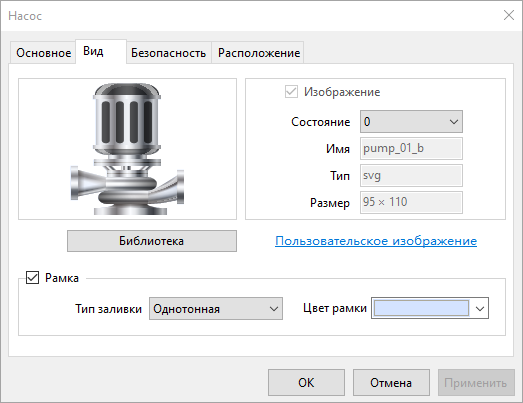The height and width of the screenshot is (403, 523).
Task: Toggle the Изображение checkbox
Action: pos(291,92)
